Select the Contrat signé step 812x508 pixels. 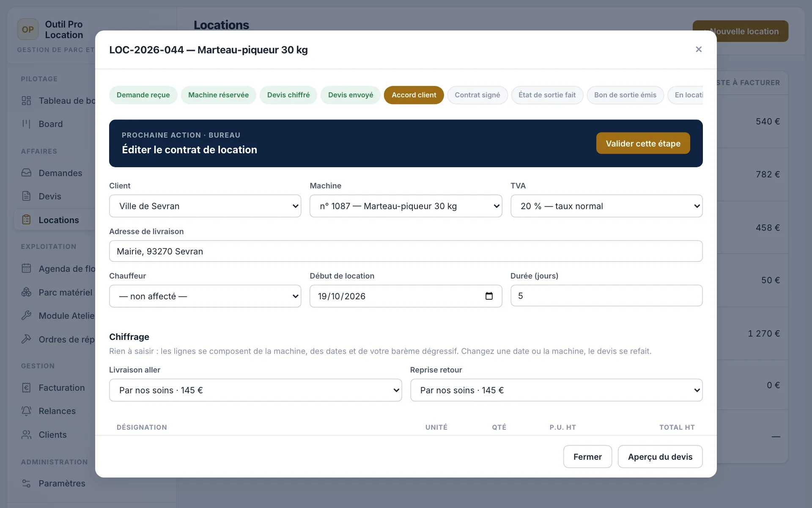[x=477, y=95]
